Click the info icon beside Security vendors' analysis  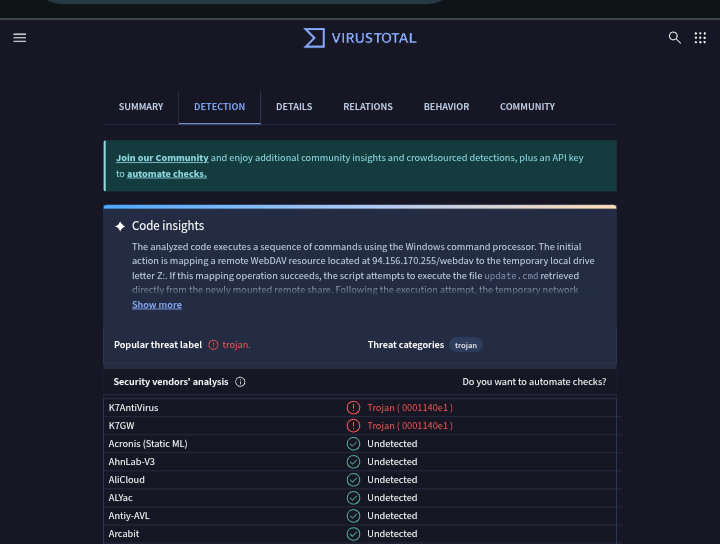240,382
